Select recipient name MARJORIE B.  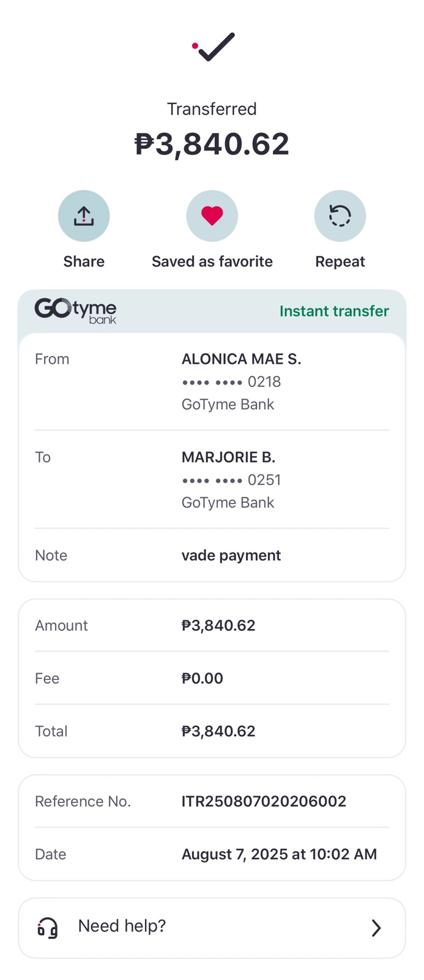(x=228, y=457)
